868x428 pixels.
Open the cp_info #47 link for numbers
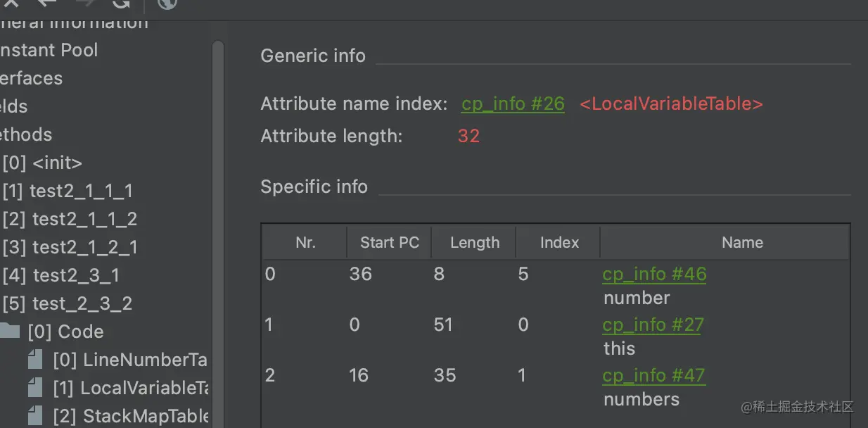pyautogui.click(x=653, y=376)
